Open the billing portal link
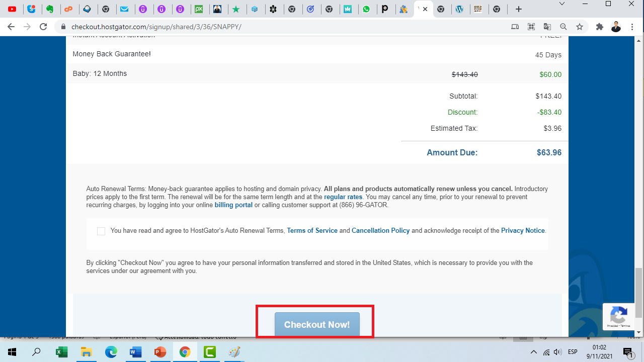Image resolution: width=644 pixels, height=362 pixels. tap(233, 205)
